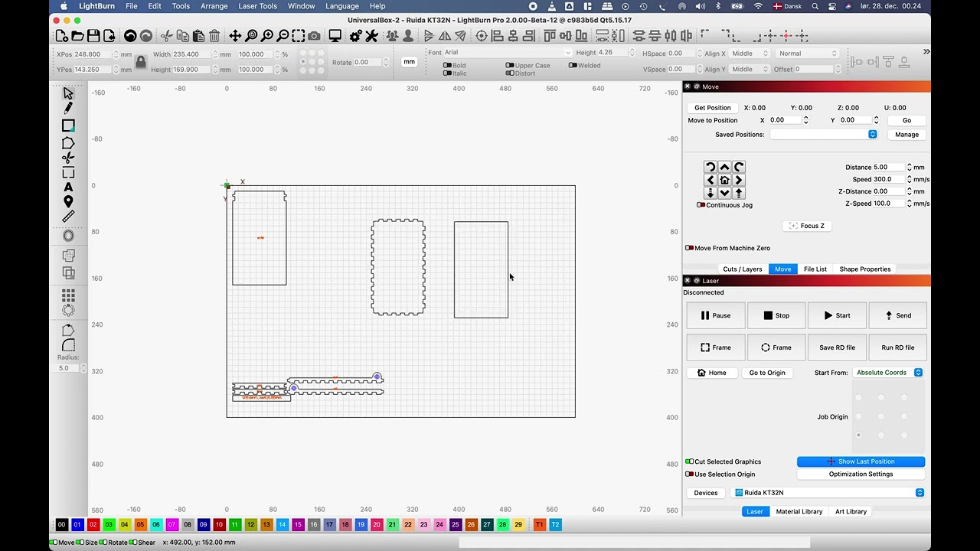Click the Start laser button

click(837, 315)
